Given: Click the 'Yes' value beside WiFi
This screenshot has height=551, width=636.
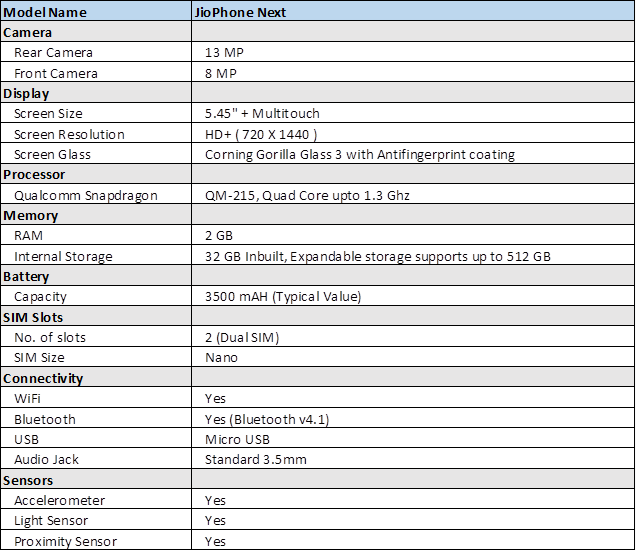Looking at the screenshot, I should pyautogui.click(x=413, y=398).
